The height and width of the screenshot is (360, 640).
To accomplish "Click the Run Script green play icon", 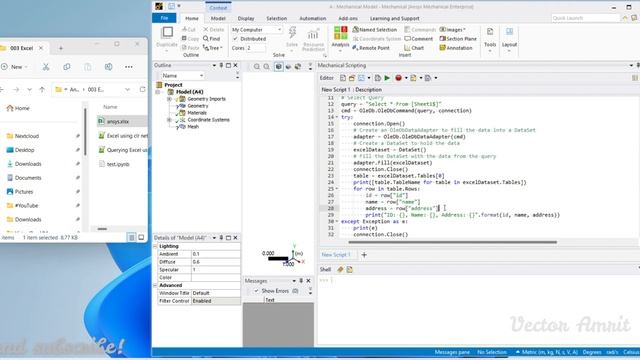I will 387,78.
